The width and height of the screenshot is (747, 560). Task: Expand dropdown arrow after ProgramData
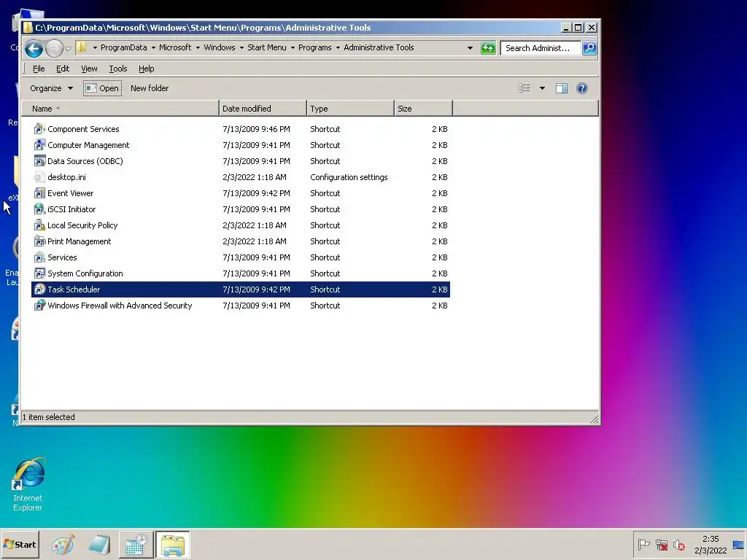153,47
